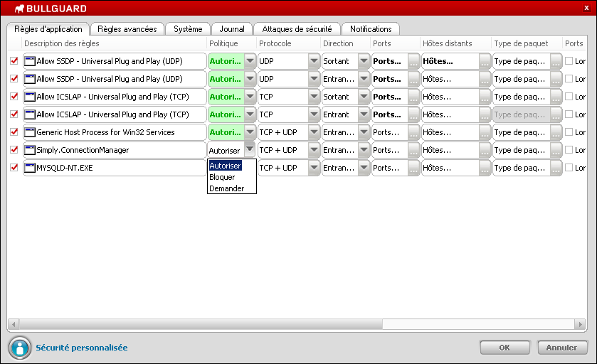Click the horizontal scrollbar right arrow

click(580, 324)
